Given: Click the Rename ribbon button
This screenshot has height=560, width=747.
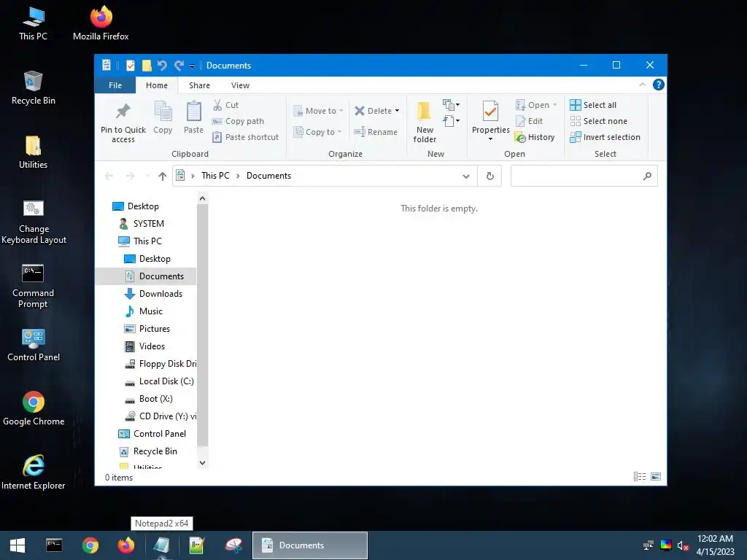Looking at the screenshot, I should point(376,132).
